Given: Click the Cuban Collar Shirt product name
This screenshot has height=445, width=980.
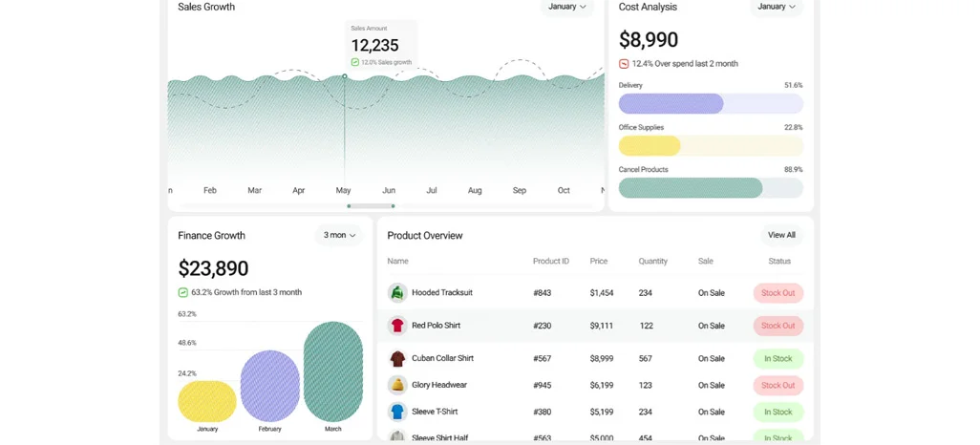Looking at the screenshot, I should (442, 358).
